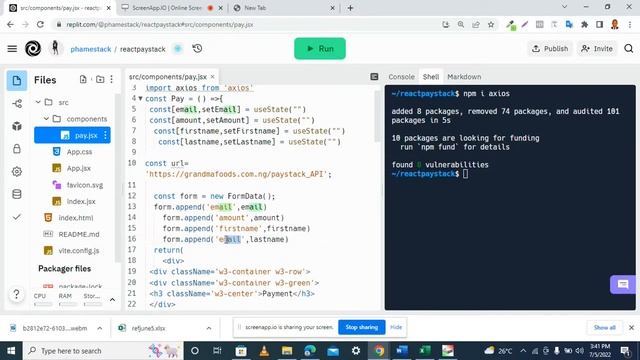Switch to the Shell tab
Image resolution: width=640 pixels, height=360 pixels.
tap(431, 77)
